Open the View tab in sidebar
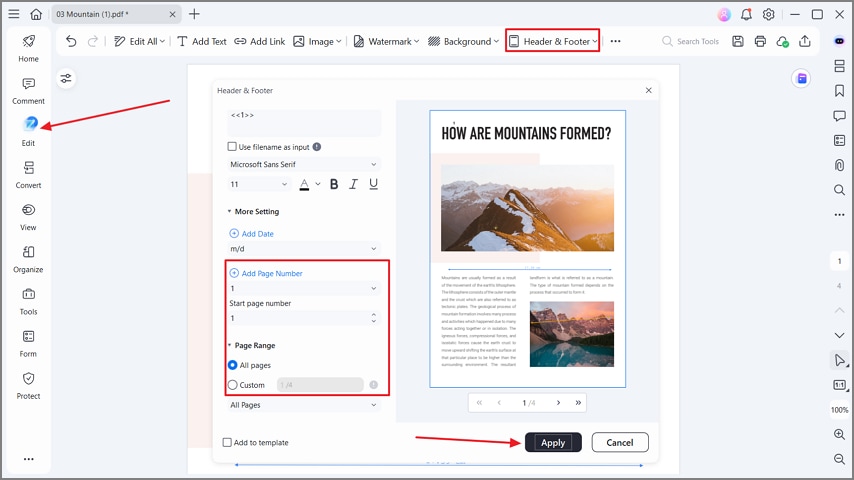Image resolution: width=854 pixels, height=480 pixels. point(28,217)
